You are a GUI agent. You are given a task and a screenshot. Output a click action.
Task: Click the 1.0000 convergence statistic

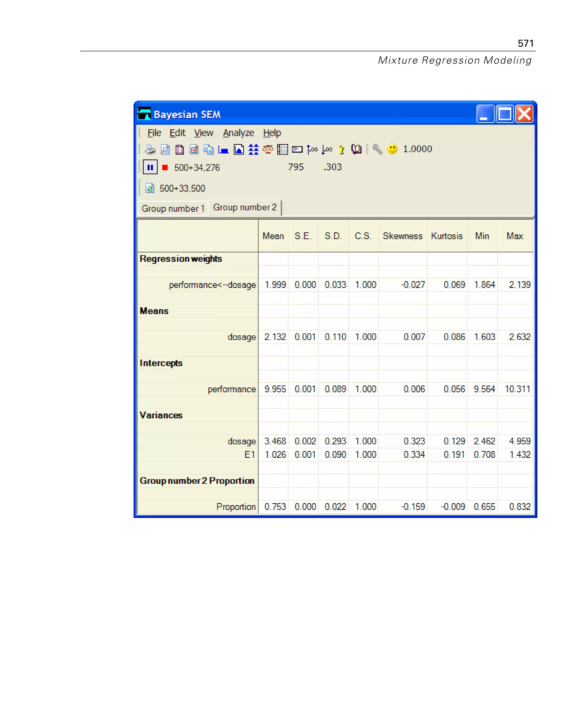click(x=417, y=149)
